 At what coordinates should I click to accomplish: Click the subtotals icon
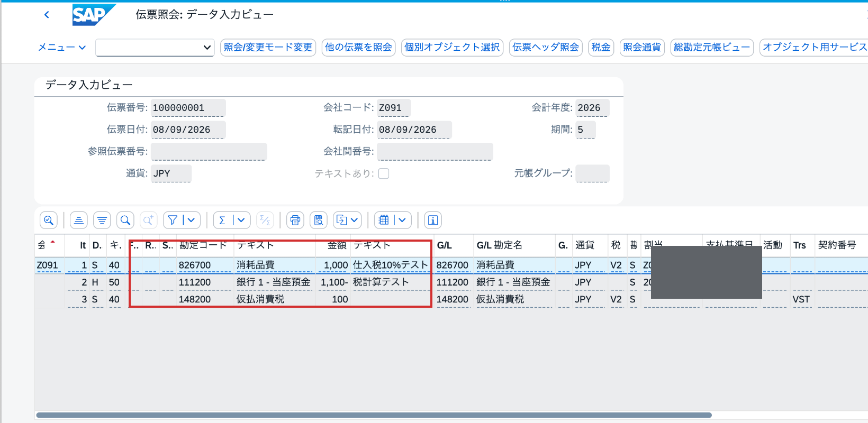[265, 220]
